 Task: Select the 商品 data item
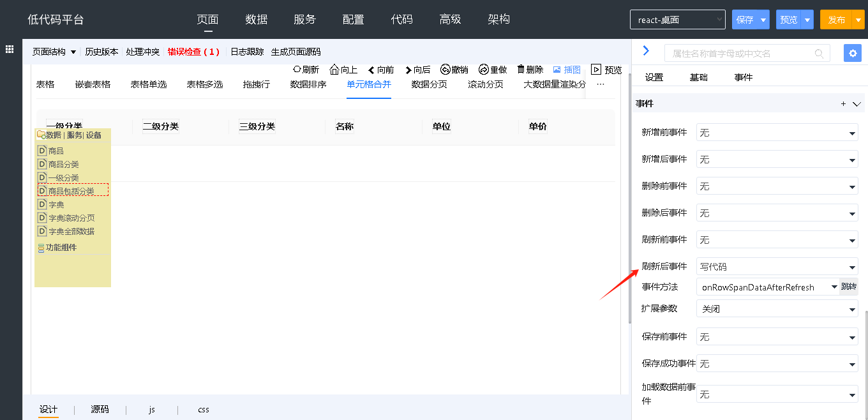51,151
